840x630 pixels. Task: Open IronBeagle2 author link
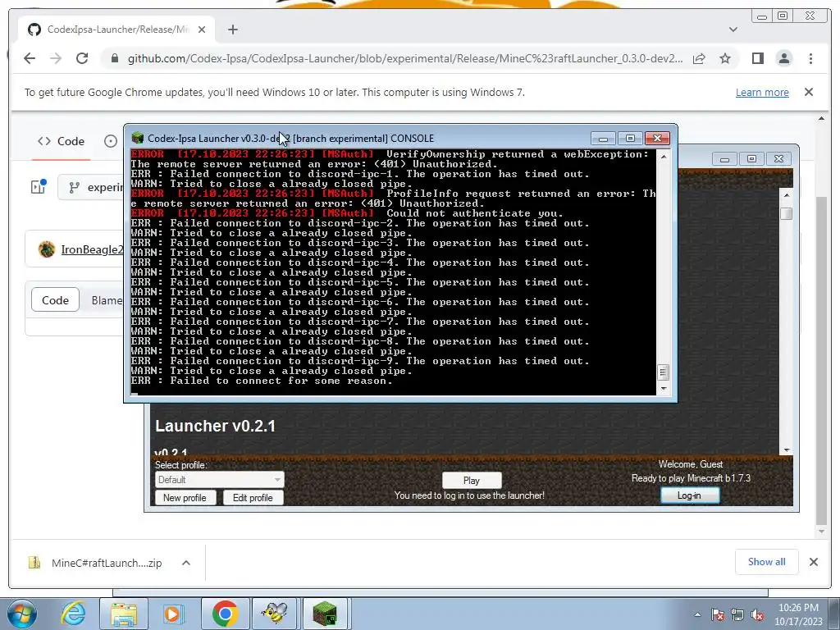tap(92, 249)
